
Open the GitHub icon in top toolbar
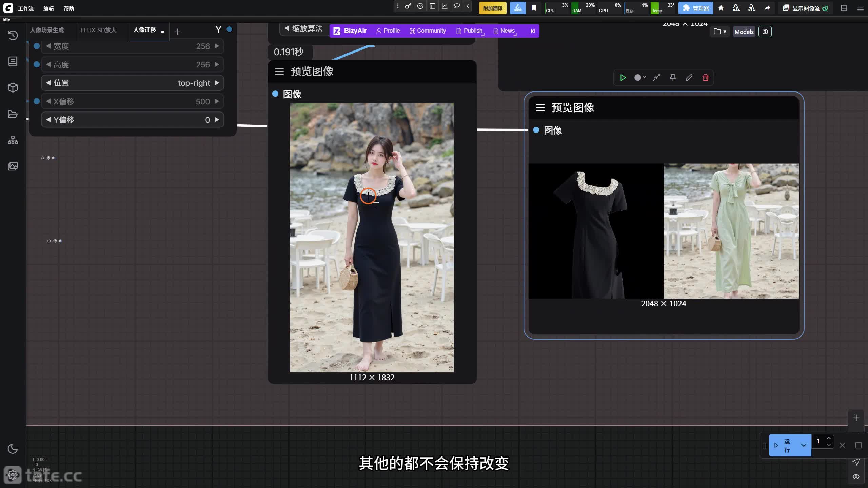(457, 6)
